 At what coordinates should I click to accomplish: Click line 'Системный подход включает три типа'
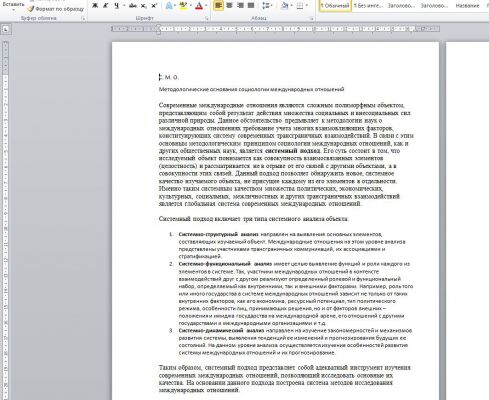(x=254, y=219)
